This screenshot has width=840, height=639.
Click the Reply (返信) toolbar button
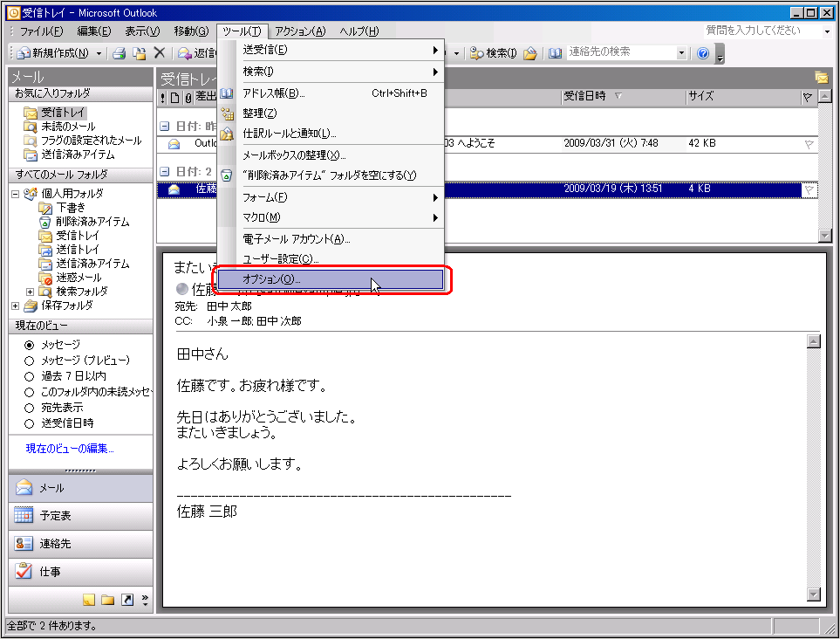pos(196,53)
